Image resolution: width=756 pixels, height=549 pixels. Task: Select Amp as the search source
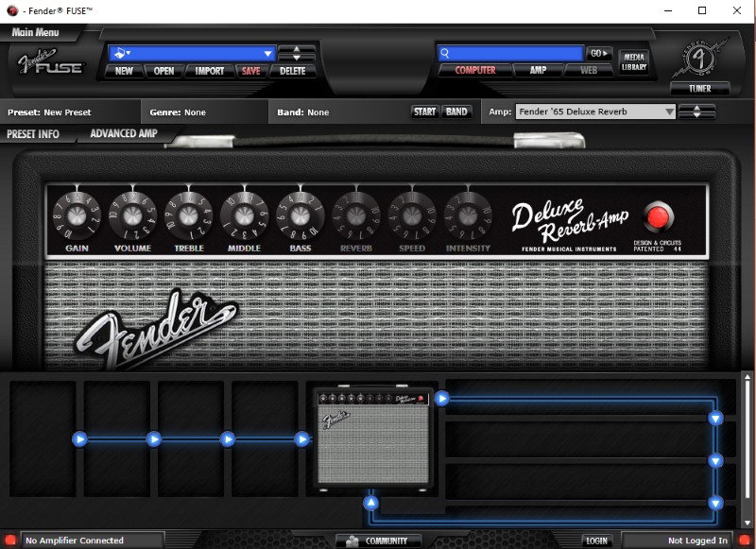coord(538,71)
